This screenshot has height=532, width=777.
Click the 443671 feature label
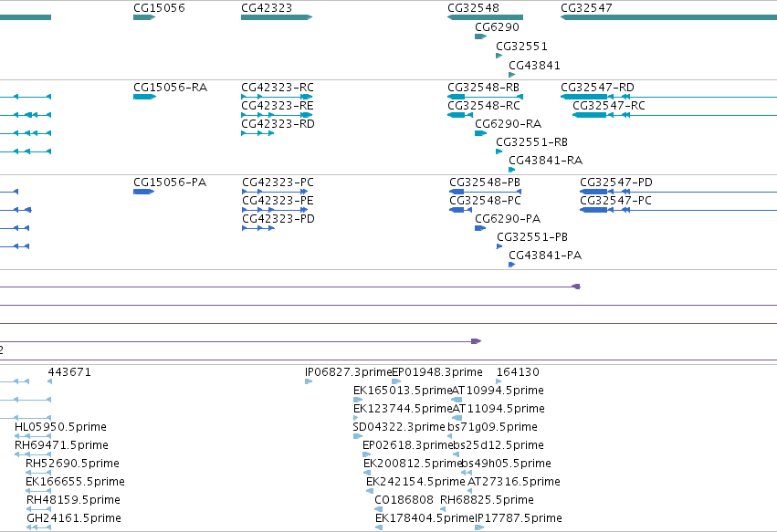click(69, 372)
